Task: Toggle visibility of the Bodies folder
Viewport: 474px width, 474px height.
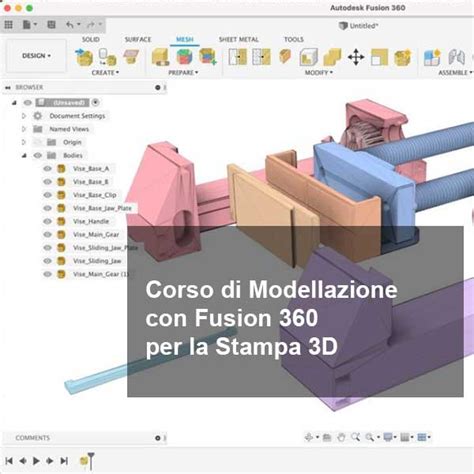Action: 38,155
